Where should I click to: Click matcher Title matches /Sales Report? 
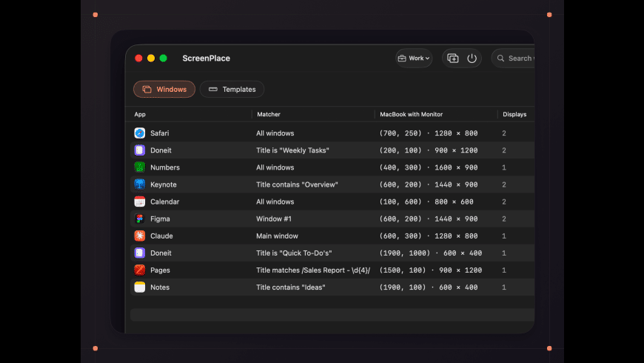(313, 270)
